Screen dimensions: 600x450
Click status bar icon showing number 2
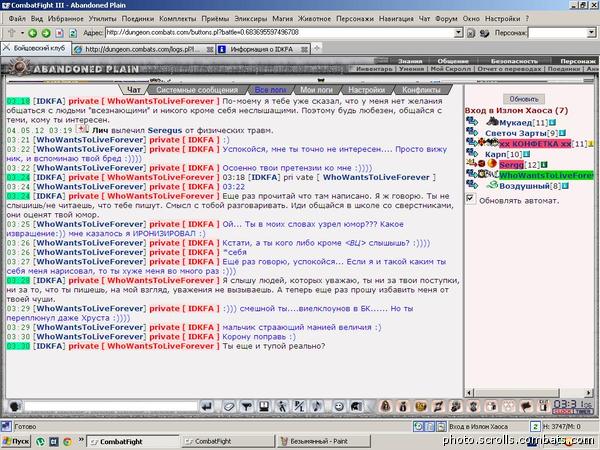tap(535, 426)
